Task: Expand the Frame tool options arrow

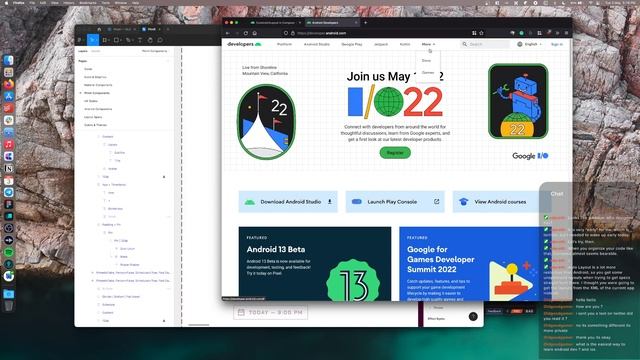Action: [x=109, y=40]
